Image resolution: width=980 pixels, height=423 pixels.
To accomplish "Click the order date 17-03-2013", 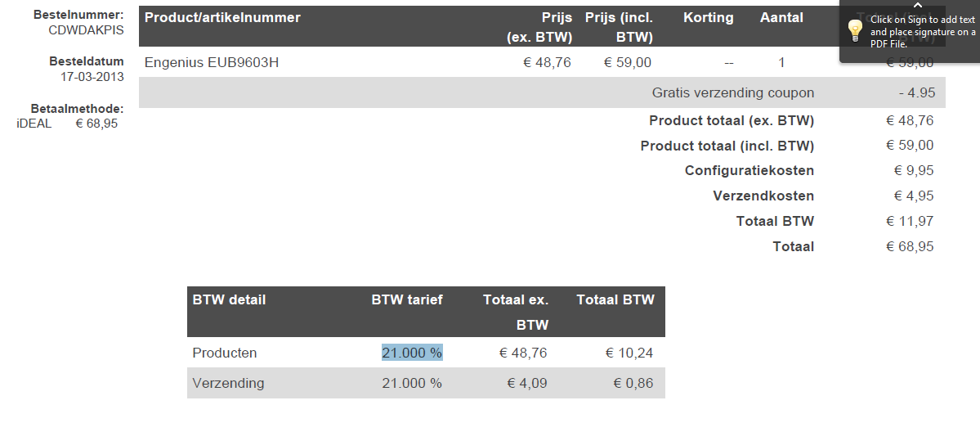I will click(x=92, y=77).
